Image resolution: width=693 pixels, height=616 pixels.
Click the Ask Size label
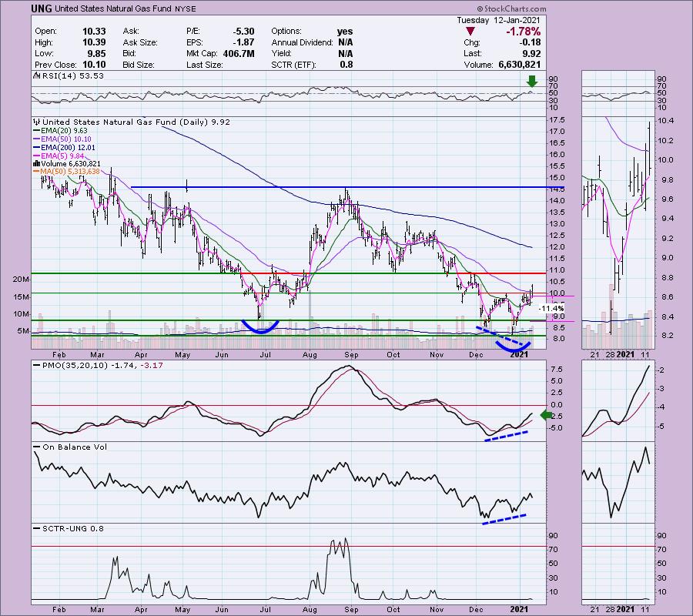[x=139, y=42]
